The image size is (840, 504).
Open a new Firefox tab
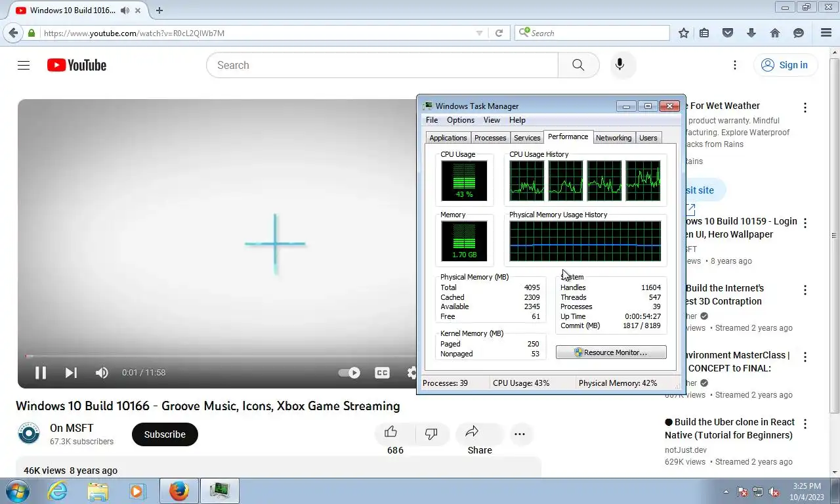(x=159, y=10)
